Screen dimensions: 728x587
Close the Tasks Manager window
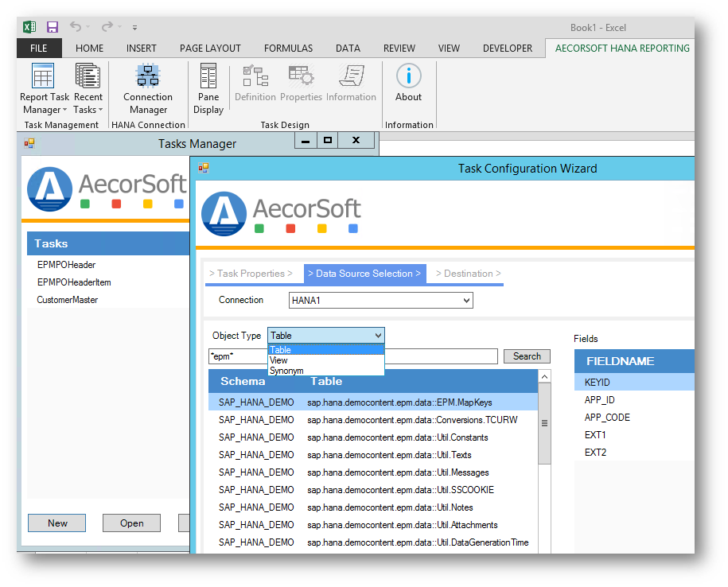356,141
